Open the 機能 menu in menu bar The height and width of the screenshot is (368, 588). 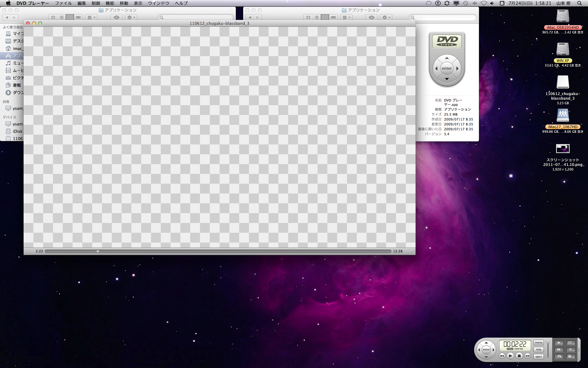pos(110,3)
